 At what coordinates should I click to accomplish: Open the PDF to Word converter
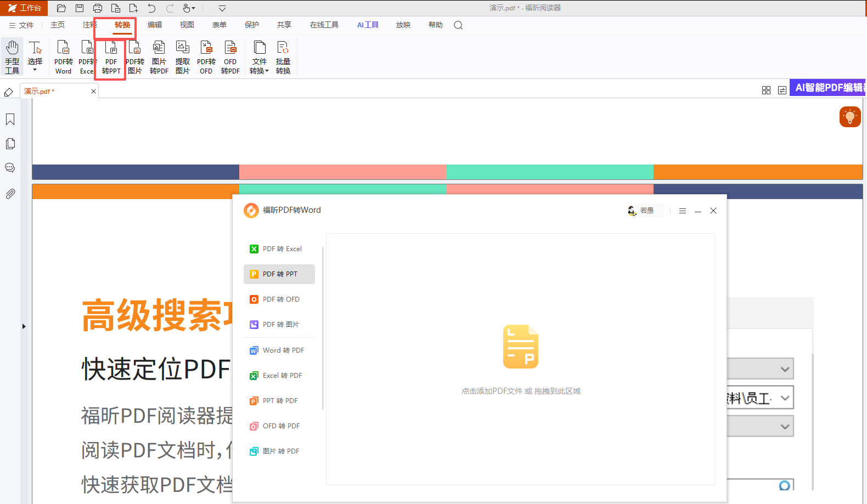click(x=63, y=56)
